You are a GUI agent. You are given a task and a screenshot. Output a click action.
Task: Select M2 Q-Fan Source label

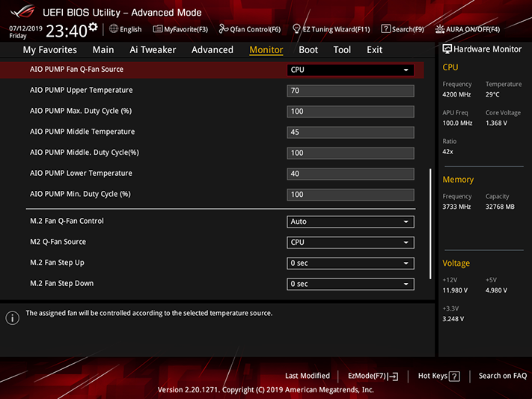coord(58,242)
